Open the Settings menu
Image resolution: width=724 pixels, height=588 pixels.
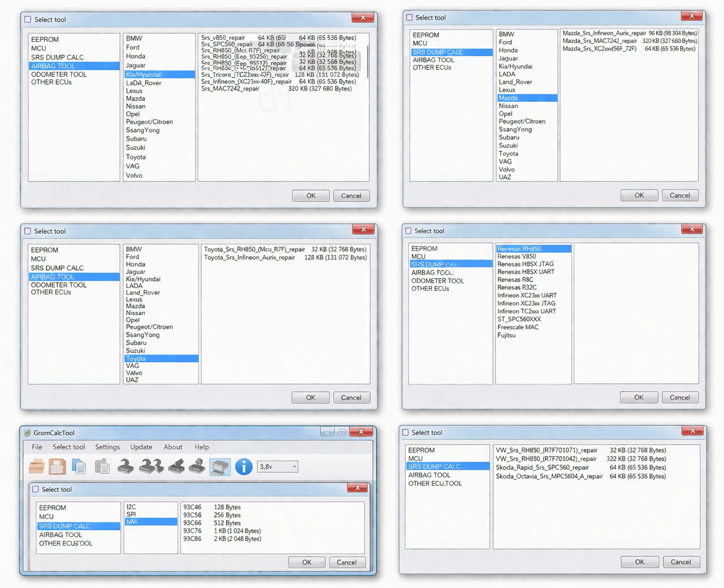coord(107,447)
